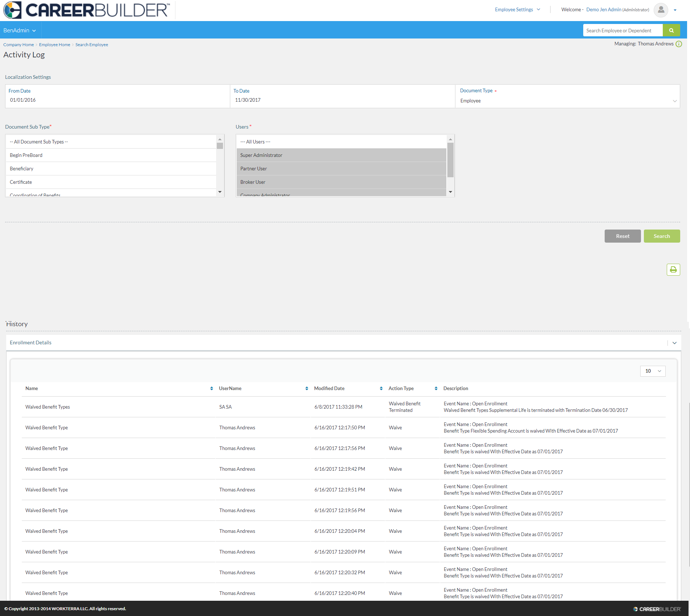Go to Company Home breadcrumb link

click(x=19, y=45)
